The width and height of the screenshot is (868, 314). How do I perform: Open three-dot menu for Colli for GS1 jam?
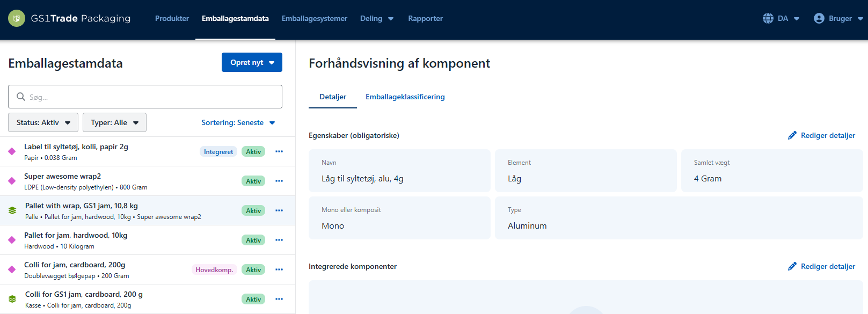pos(279,299)
